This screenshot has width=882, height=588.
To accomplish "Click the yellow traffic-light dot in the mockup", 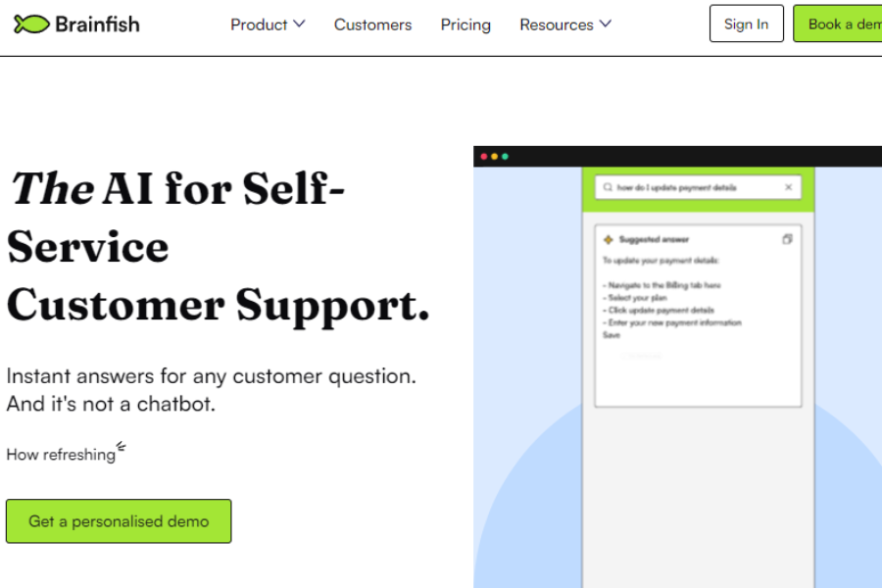I will [x=495, y=157].
